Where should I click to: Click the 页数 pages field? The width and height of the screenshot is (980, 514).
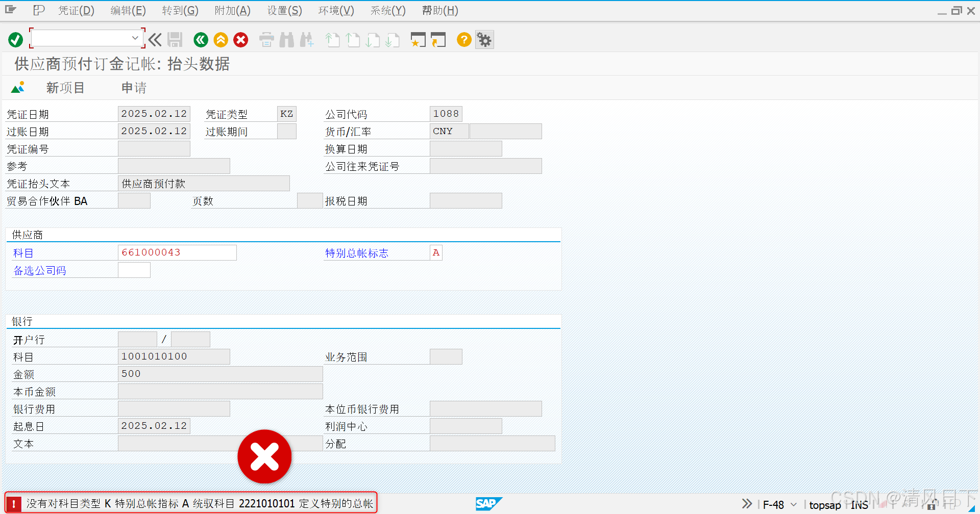[x=310, y=200]
